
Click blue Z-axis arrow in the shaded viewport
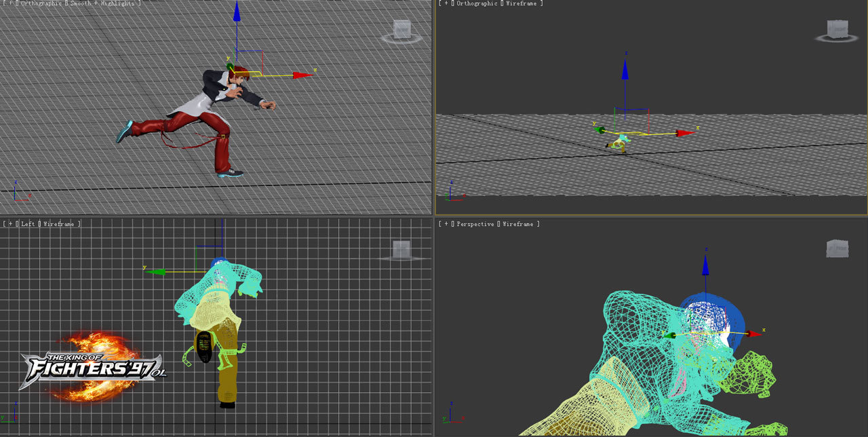coord(237,12)
